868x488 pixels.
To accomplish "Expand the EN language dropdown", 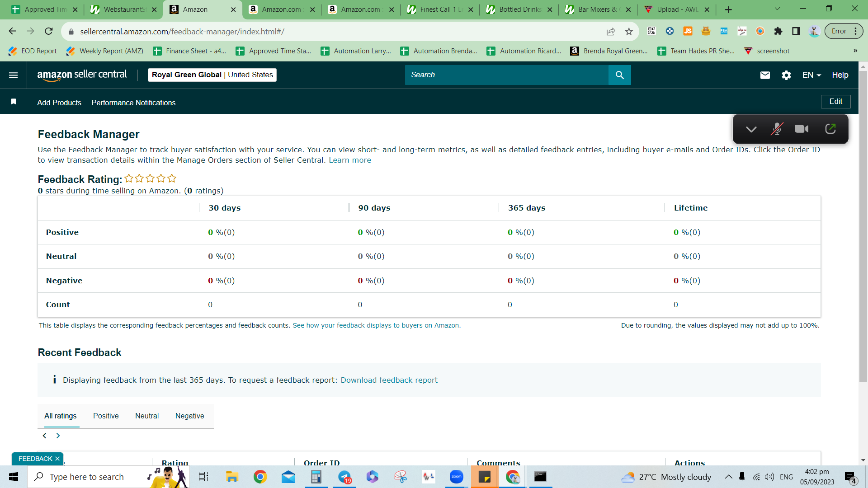I will pyautogui.click(x=811, y=75).
